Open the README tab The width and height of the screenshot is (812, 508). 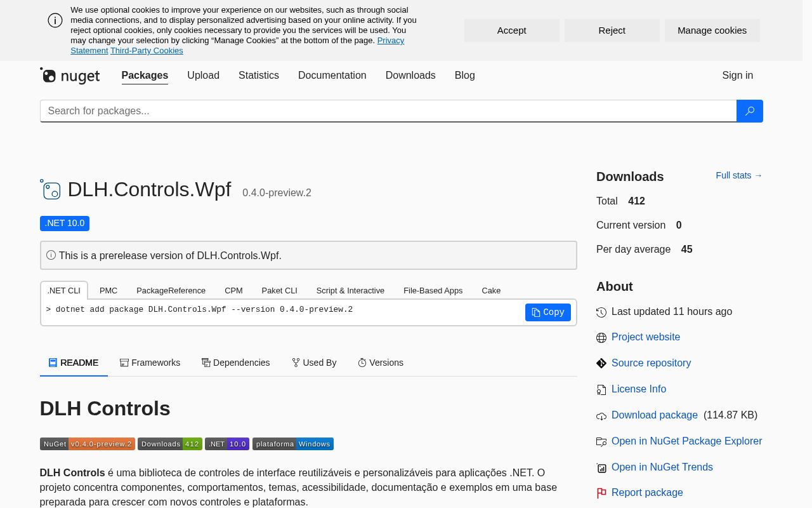[x=74, y=363]
